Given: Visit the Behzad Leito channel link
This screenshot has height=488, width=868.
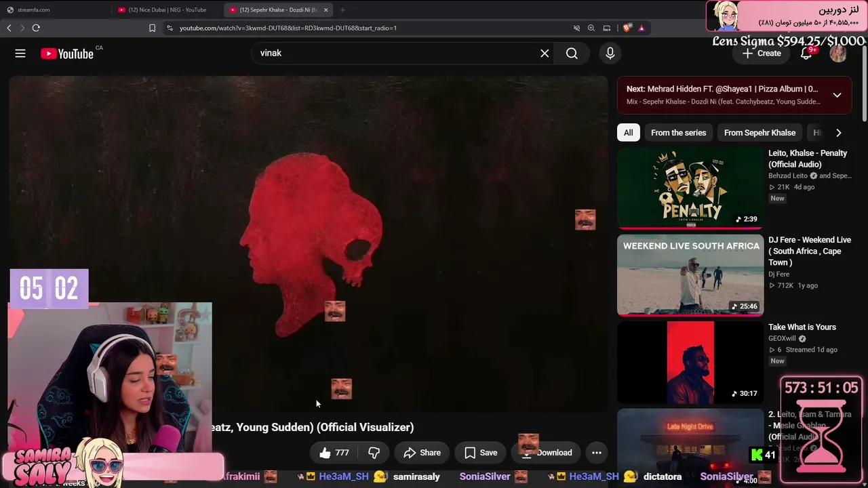Looking at the screenshot, I should click(x=788, y=176).
